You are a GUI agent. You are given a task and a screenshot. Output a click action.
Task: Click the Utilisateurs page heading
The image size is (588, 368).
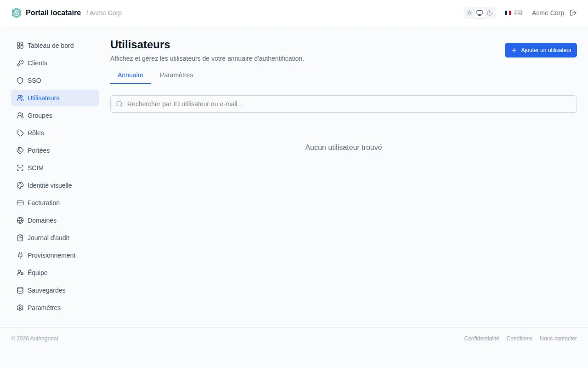(x=140, y=45)
